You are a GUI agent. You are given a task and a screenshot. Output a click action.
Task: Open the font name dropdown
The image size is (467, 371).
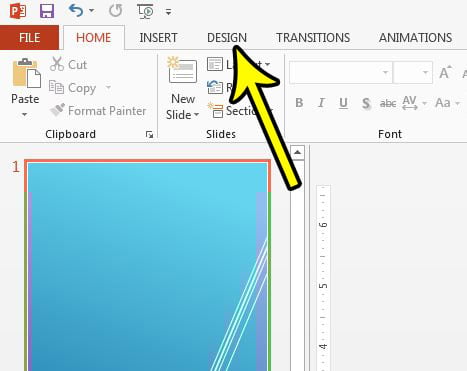385,72
